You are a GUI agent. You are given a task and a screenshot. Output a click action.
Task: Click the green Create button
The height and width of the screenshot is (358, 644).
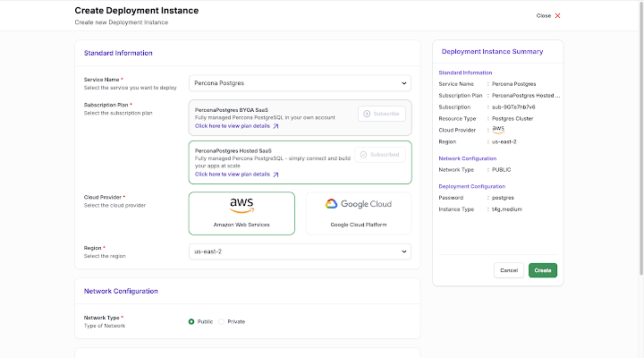[543, 270]
